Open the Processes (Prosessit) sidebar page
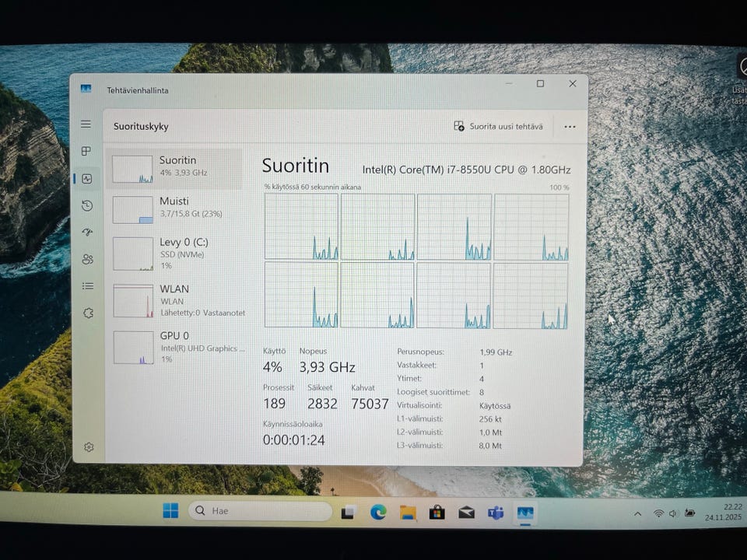The image size is (747, 560). pyautogui.click(x=86, y=151)
